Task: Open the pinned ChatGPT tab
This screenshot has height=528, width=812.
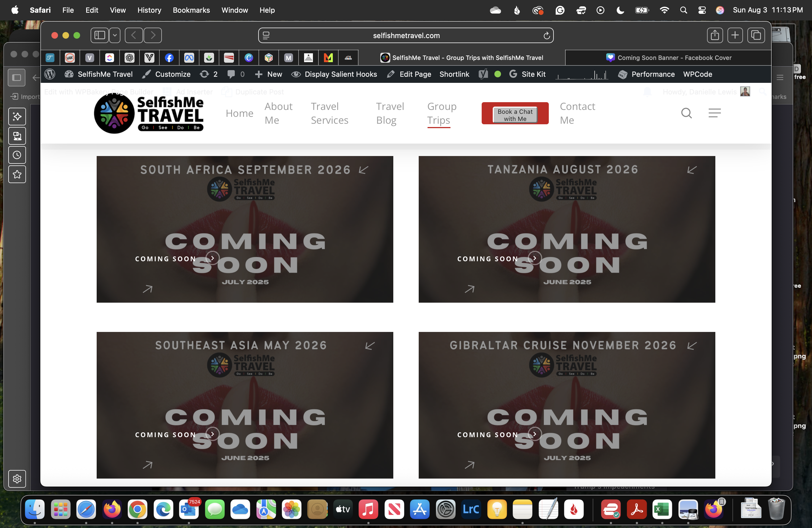Action: 129,58
